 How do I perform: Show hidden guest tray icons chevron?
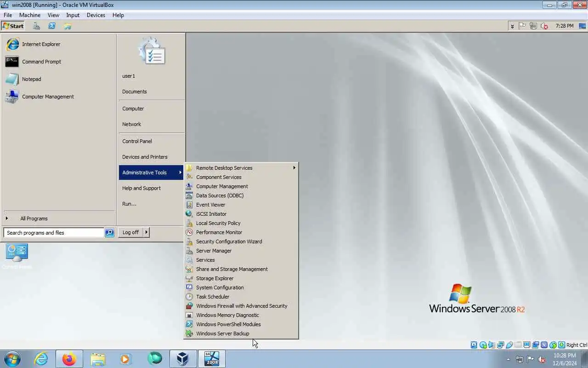click(512, 26)
